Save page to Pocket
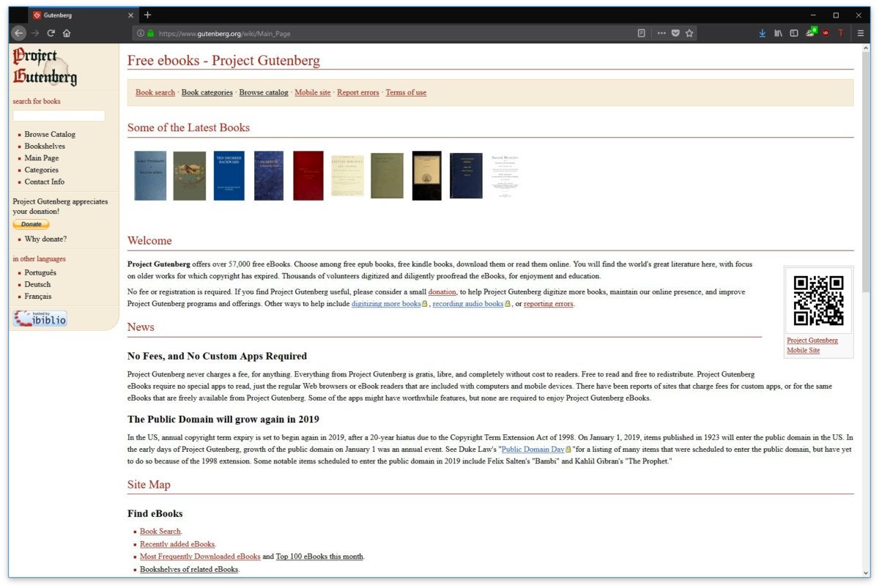 point(675,33)
